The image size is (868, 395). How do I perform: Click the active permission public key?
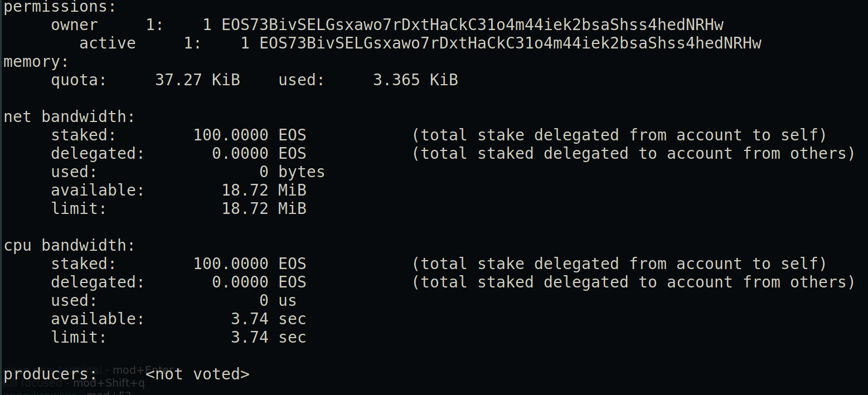pos(511,43)
